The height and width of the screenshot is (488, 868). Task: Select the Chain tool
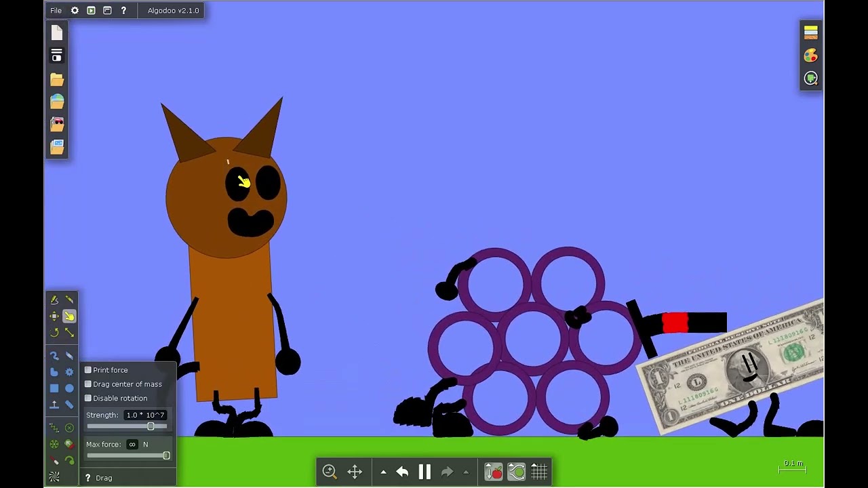coord(69,405)
